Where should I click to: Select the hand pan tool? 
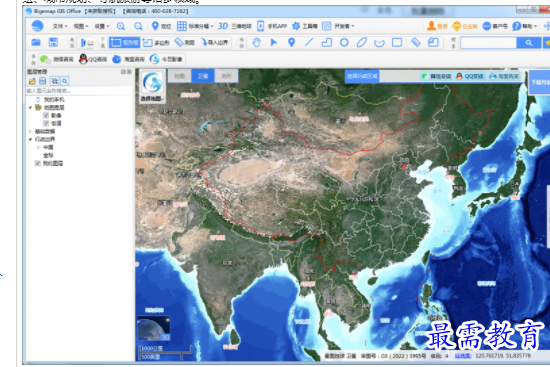(256, 42)
